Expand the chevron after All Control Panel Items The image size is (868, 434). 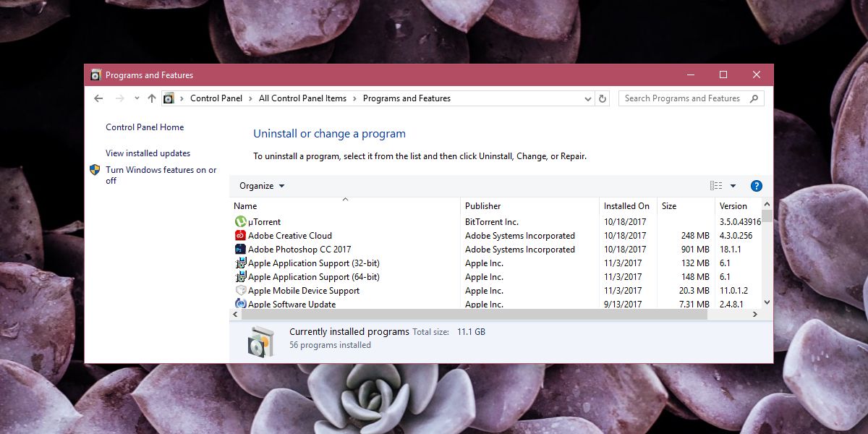pyautogui.click(x=355, y=98)
